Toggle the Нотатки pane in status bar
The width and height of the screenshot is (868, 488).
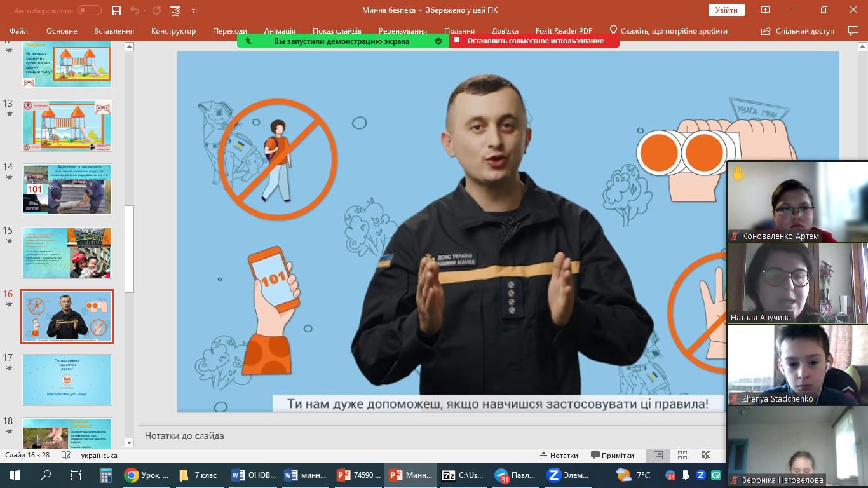(559, 456)
